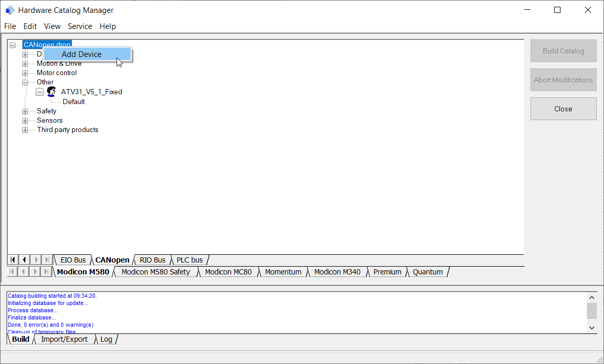The image size is (604, 364).
Task: Jump to first PLC family tab arrow
Action: coord(12,271)
